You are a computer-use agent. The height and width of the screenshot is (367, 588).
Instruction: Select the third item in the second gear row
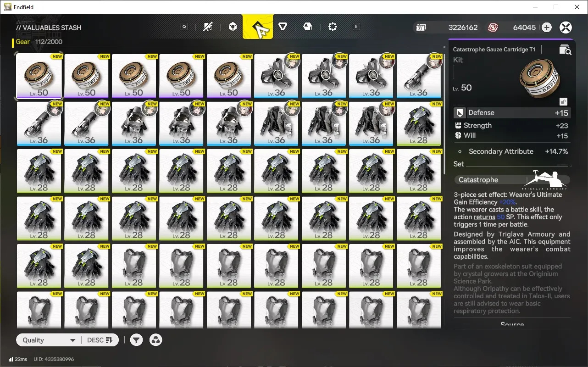point(134,124)
